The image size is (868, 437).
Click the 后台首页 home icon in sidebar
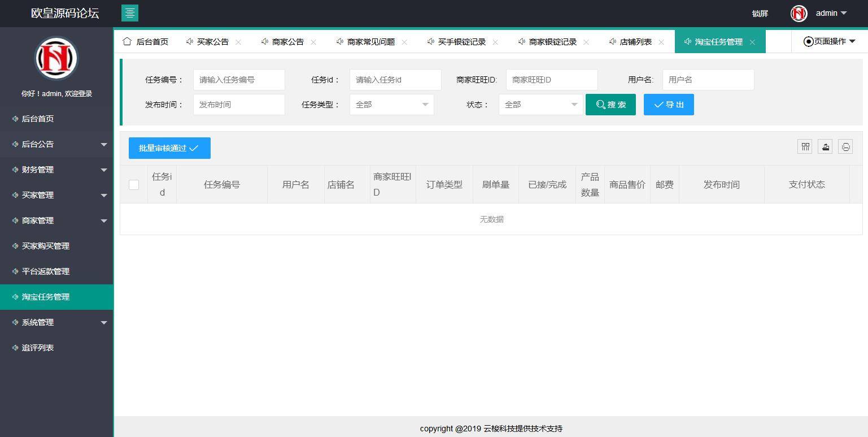click(x=14, y=119)
